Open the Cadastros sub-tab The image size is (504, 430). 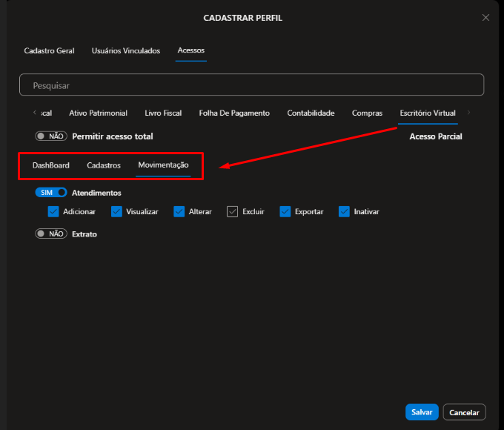point(104,165)
